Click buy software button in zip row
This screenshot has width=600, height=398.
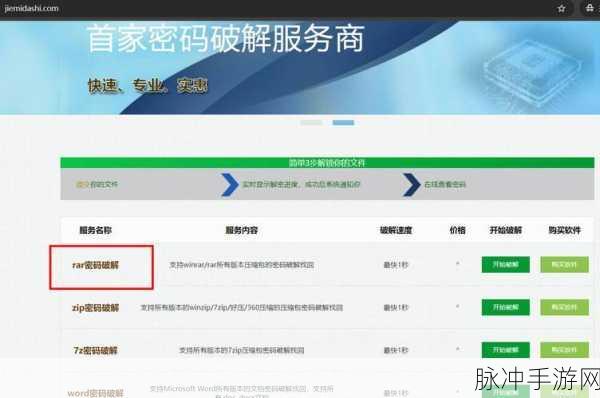coord(564,307)
